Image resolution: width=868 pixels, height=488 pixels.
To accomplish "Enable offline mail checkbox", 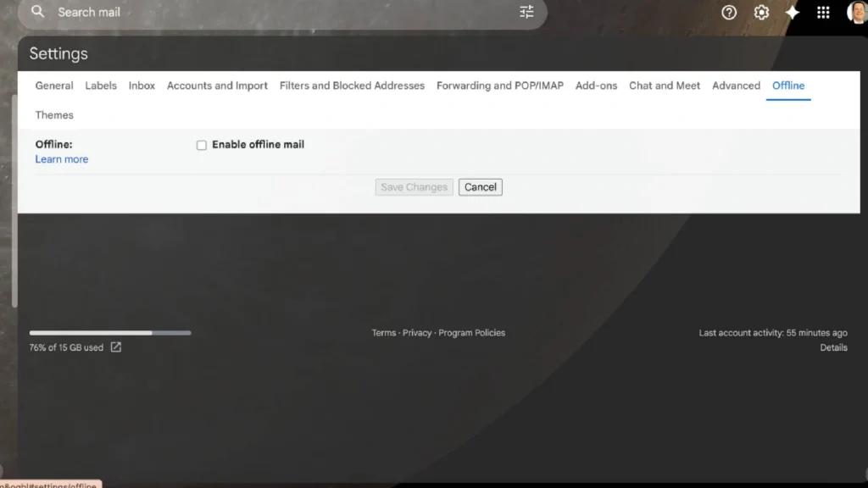I will pyautogui.click(x=202, y=145).
